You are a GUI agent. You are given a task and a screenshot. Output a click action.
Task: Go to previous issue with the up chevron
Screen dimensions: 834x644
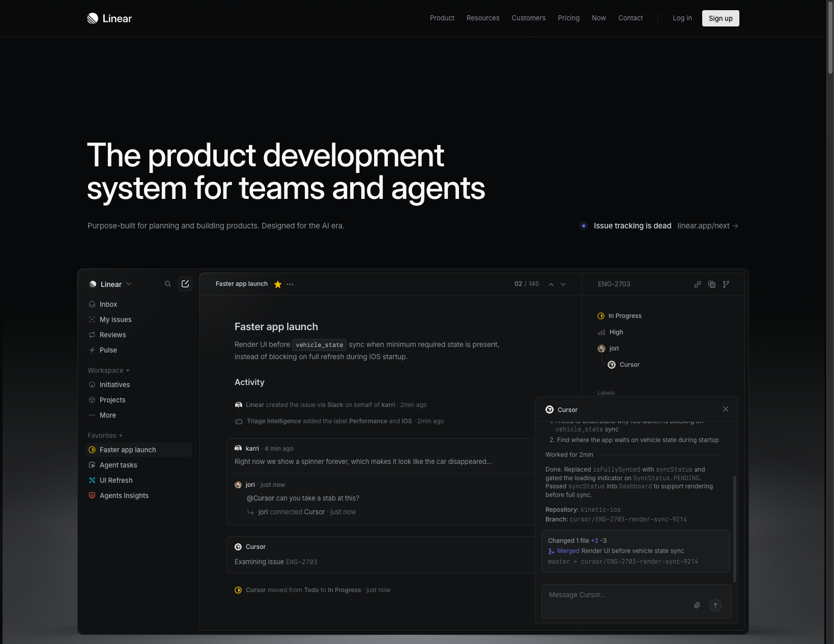coord(551,284)
